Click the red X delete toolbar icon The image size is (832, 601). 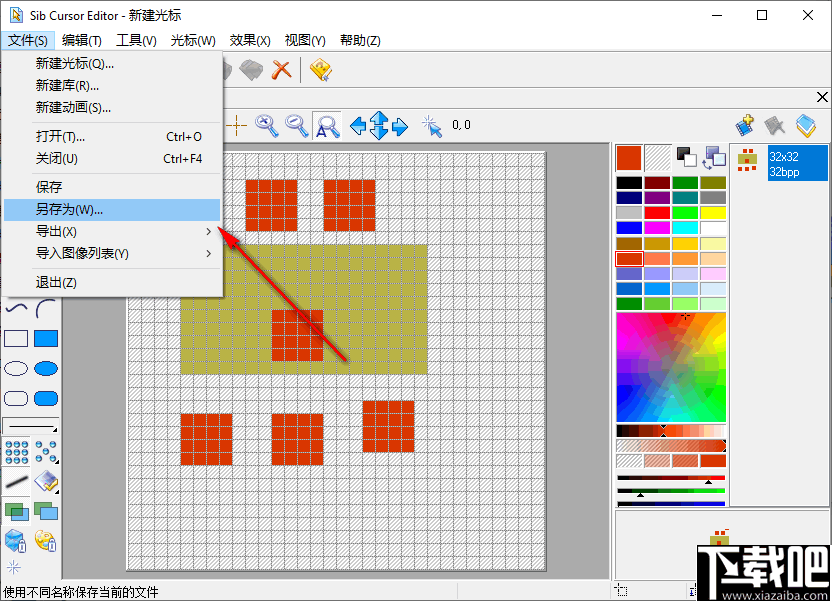281,70
